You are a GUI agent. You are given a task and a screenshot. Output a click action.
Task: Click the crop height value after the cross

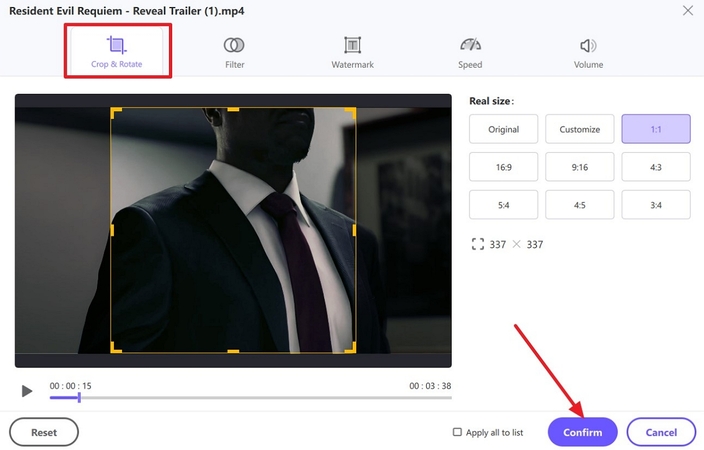coord(535,245)
